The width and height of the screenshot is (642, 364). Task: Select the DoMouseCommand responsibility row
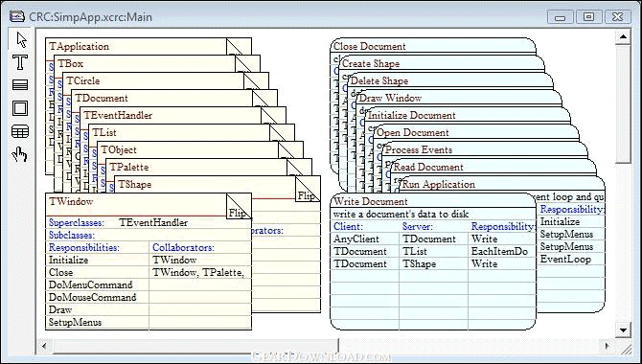97,297
